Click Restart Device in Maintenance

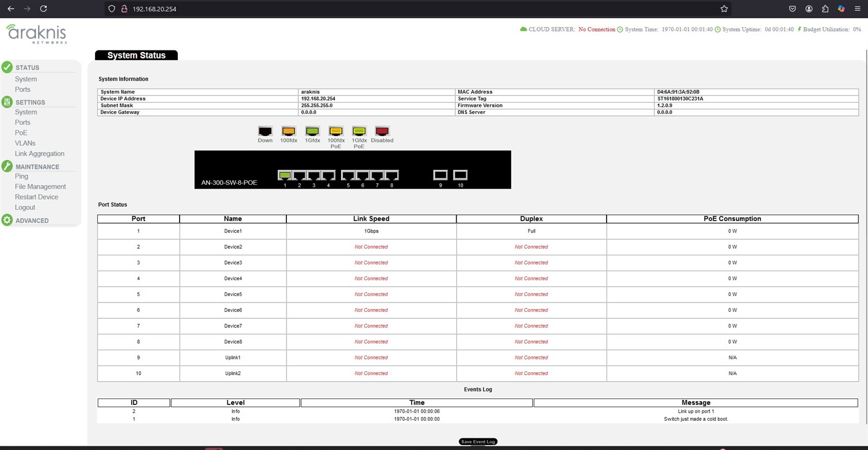36,197
